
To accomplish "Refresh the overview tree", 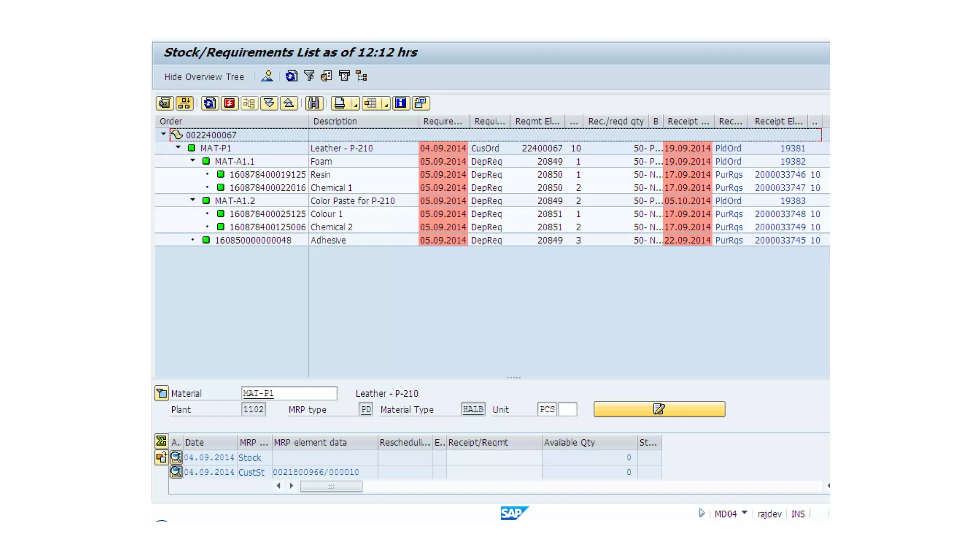I will tap(210, 103).
